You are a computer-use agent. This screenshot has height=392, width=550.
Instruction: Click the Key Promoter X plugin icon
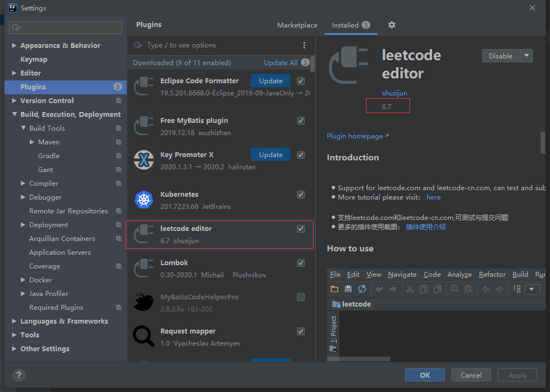[x=144, y=160]
